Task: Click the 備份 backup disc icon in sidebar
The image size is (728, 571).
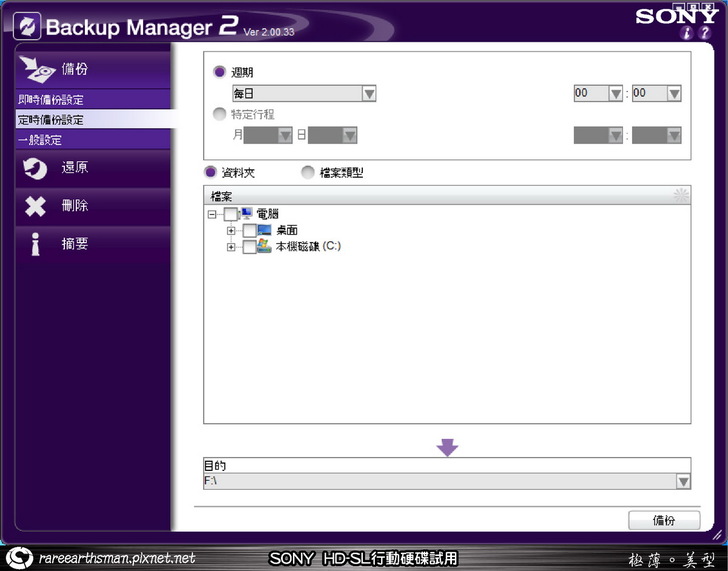Action: (x=37, y=68)
